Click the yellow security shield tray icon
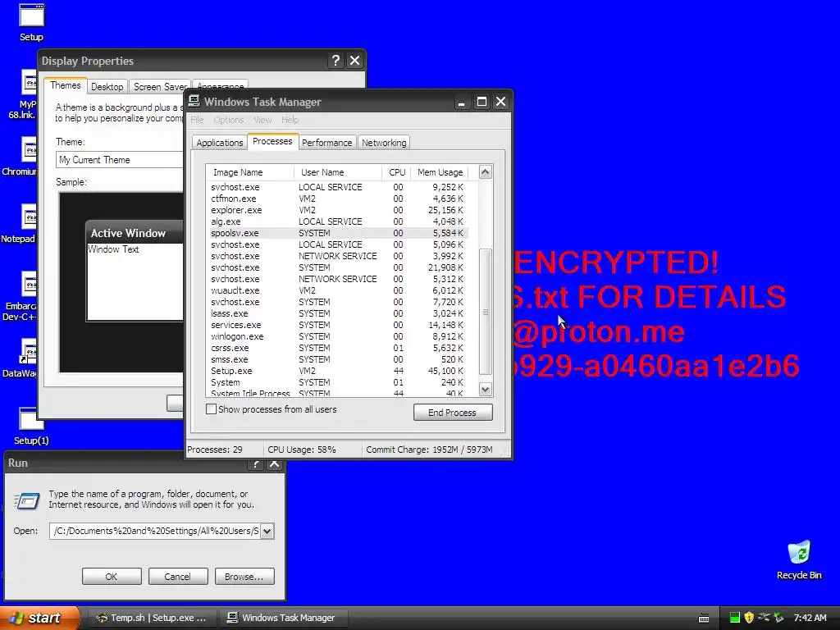 click(x=749, y=618)
